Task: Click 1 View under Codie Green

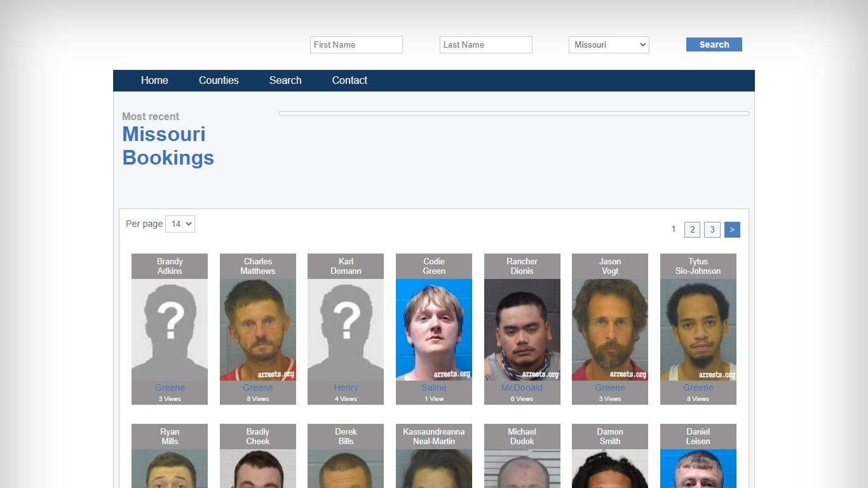Action: [x=434, y=399]
